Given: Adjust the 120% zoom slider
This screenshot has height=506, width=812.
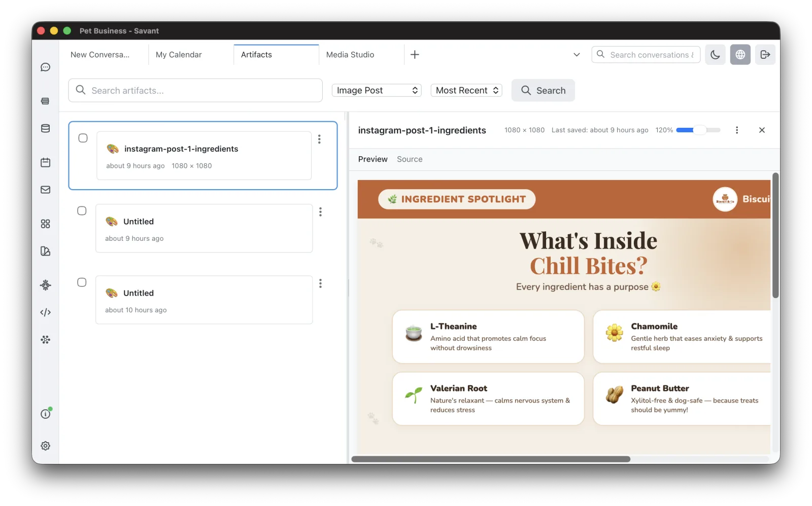Looking at the screenshot, I should 698,130.
